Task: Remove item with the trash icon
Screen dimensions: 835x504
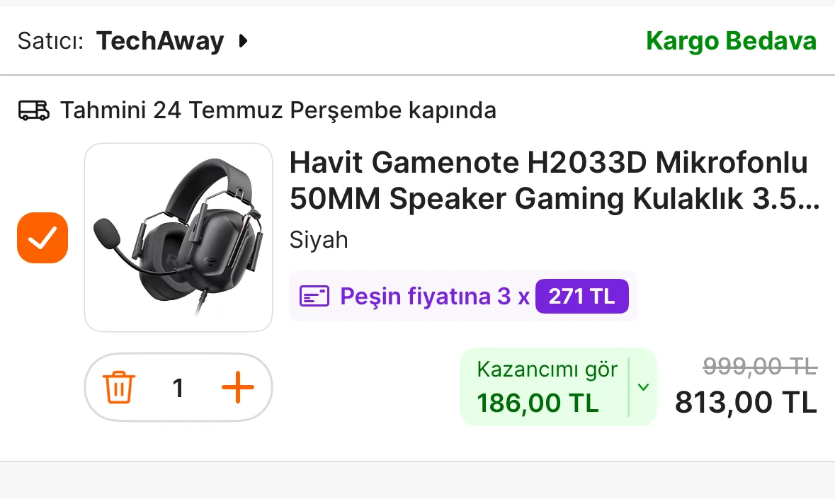Action: (119, 387)
